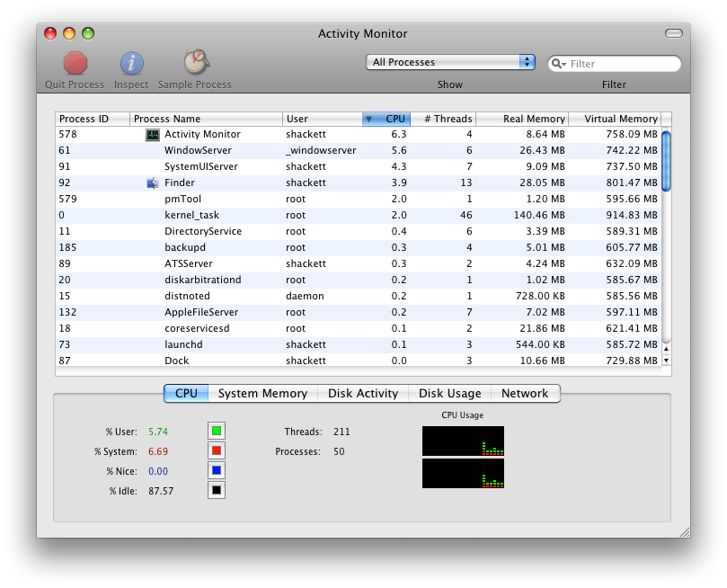Open the All Processes dropdown
The image size is (727, 588).
pos(450,62)
